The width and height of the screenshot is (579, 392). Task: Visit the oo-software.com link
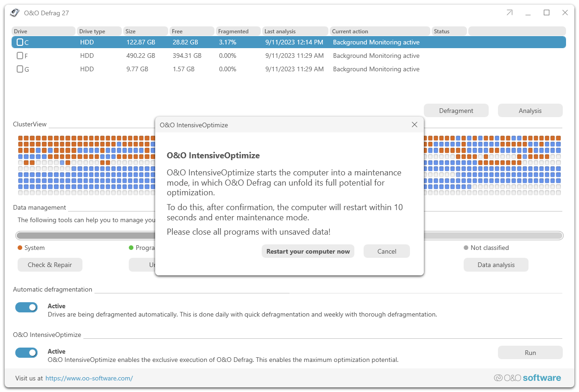point(88,378)
